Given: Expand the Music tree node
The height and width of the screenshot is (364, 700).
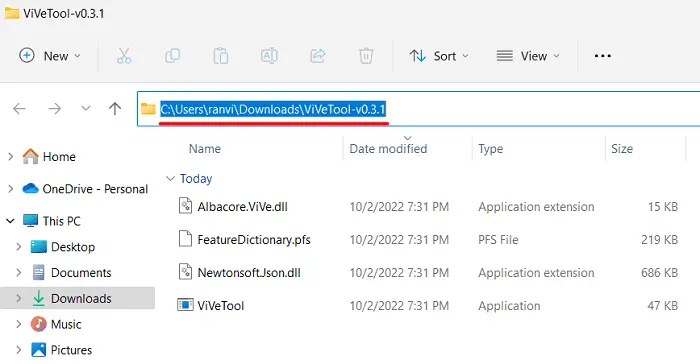Looking at the screenshot, I should click(19, 324).
